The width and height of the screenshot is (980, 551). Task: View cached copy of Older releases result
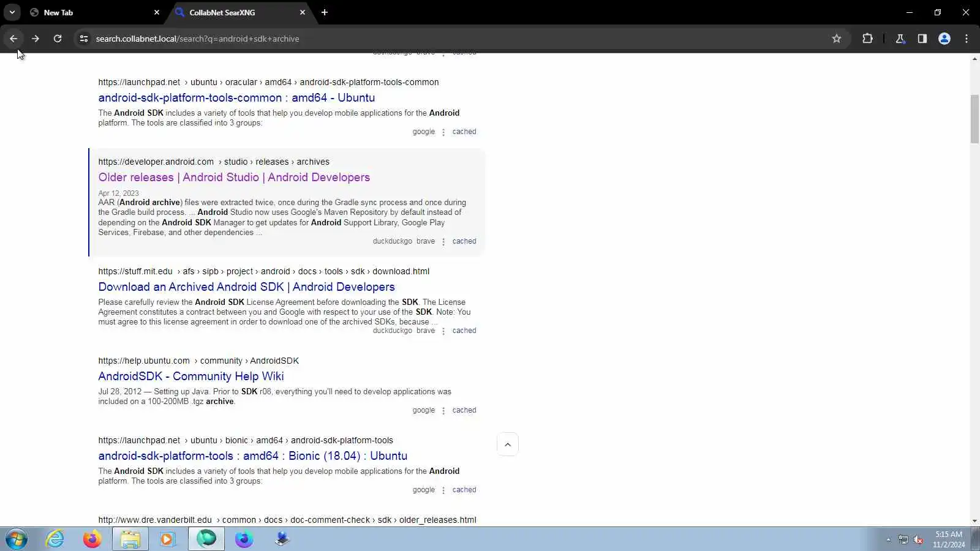464,241
